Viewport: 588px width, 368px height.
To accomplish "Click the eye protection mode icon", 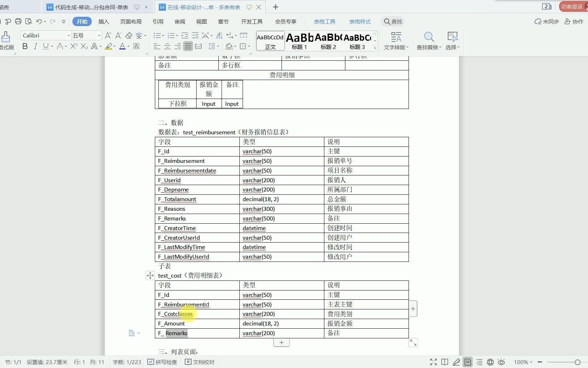I will pos(501,362).
